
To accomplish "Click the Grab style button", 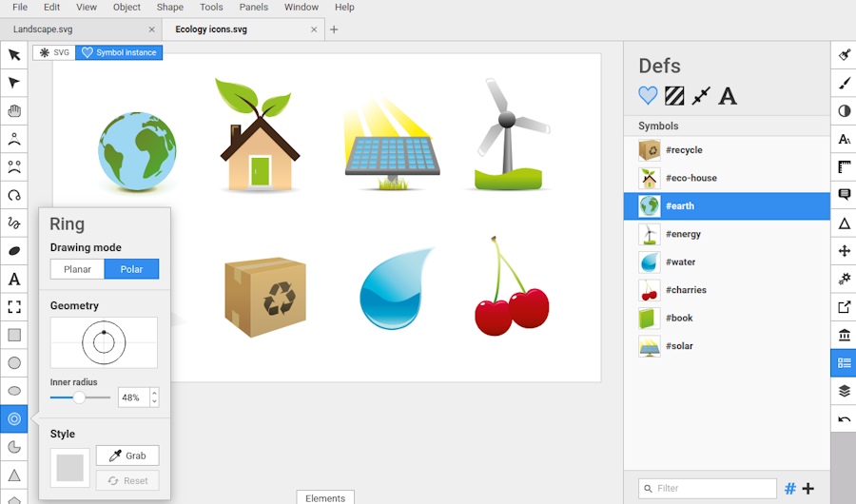I will click(x=127, y=456).
